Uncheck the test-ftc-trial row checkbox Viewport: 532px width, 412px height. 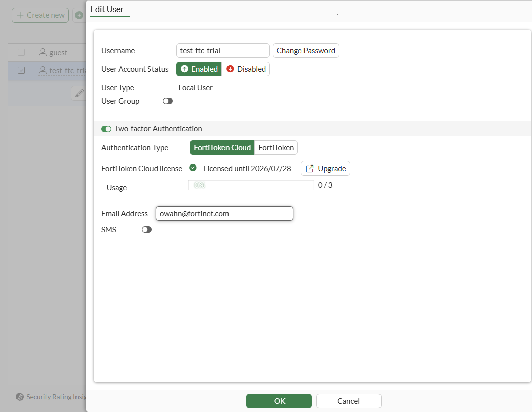[21, 71]
